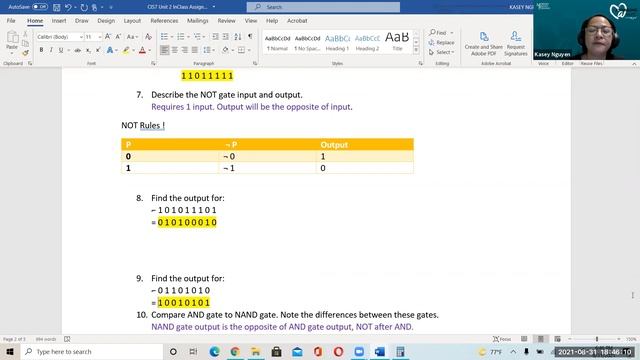640x360 pixels.
Task: Decrease paragraph indent
Action: coord(215,37)
